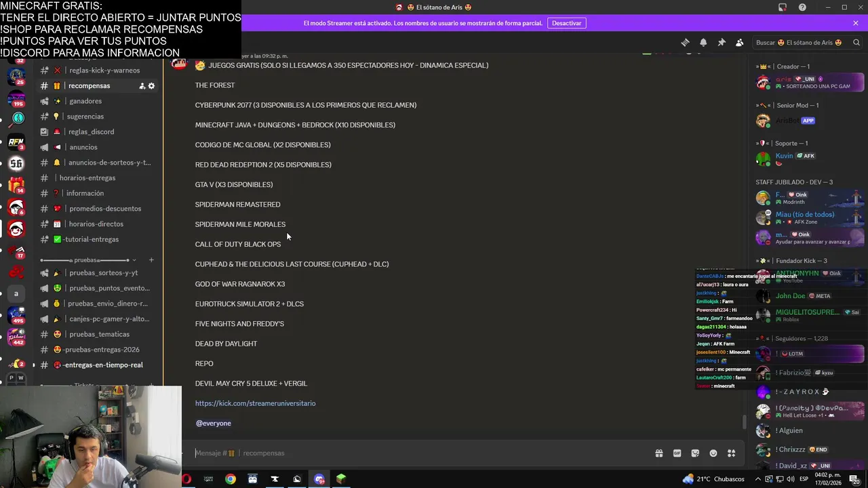Open the Threads icon in channel header
This screenshot has width=868, height=488.
coord(685,43)
